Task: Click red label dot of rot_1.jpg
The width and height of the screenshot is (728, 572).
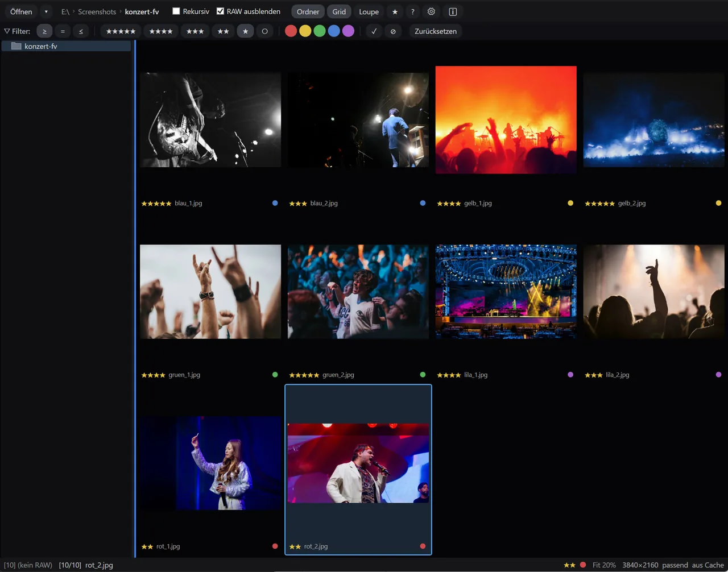Action: [275, 546]
